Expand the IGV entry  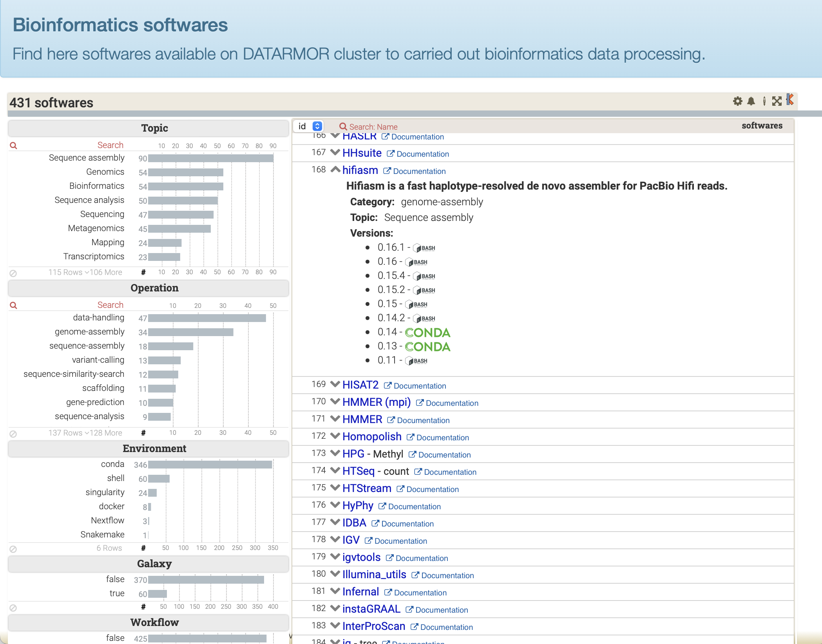pos(335,539)
